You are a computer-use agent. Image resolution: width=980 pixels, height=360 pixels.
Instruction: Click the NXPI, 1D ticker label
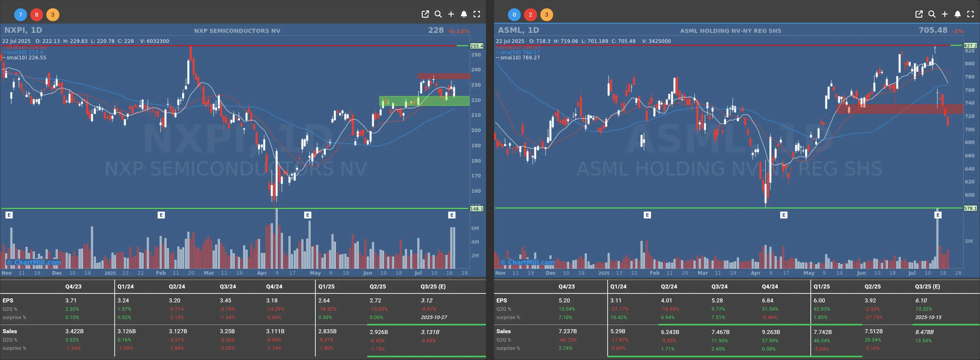[x=23, y=30]
